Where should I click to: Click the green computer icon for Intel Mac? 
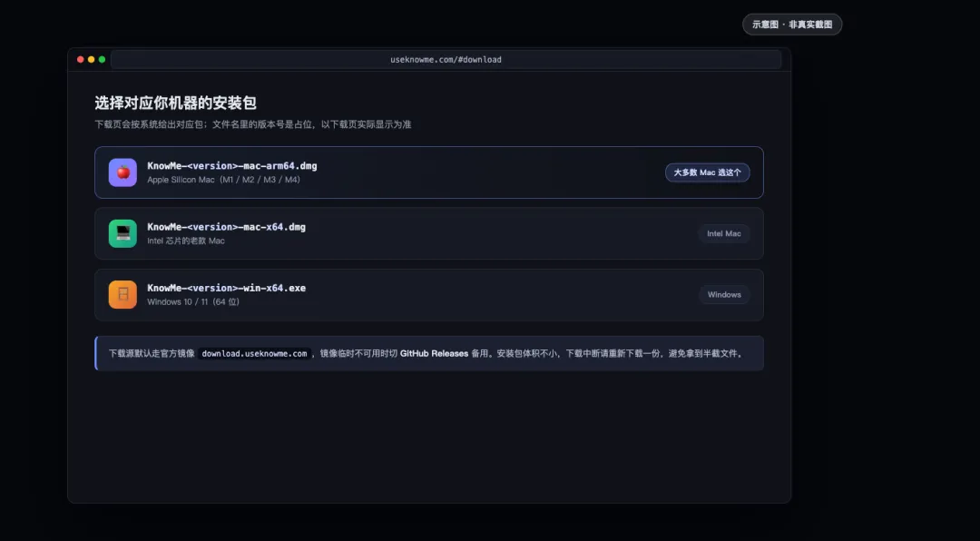pos(122,233)
